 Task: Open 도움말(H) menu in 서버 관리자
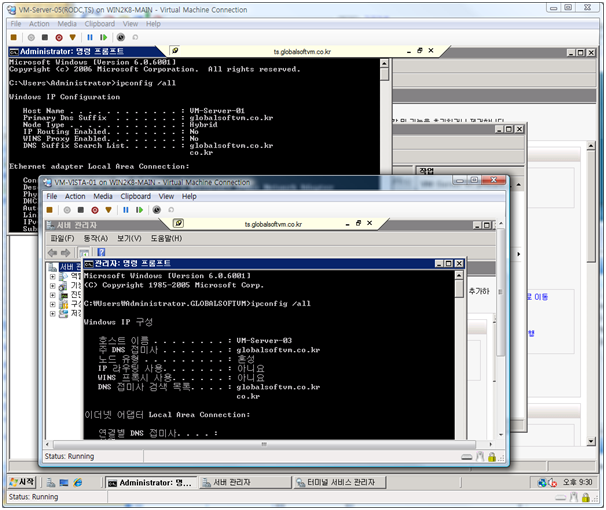coord(166,238)
